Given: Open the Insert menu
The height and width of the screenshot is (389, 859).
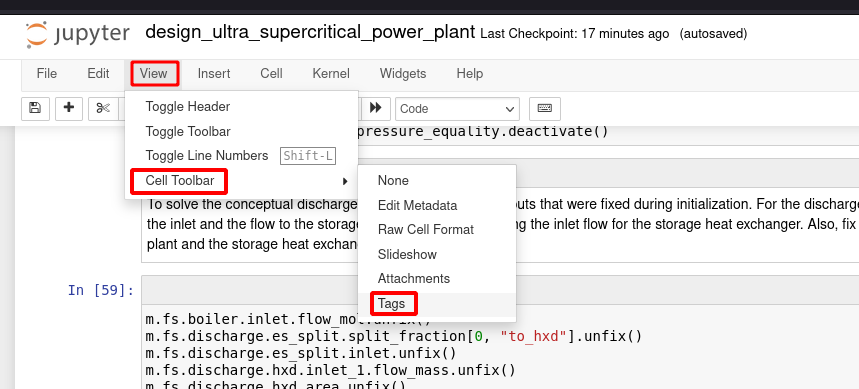Looking at the screenshot, I should (x=214, y=73).
